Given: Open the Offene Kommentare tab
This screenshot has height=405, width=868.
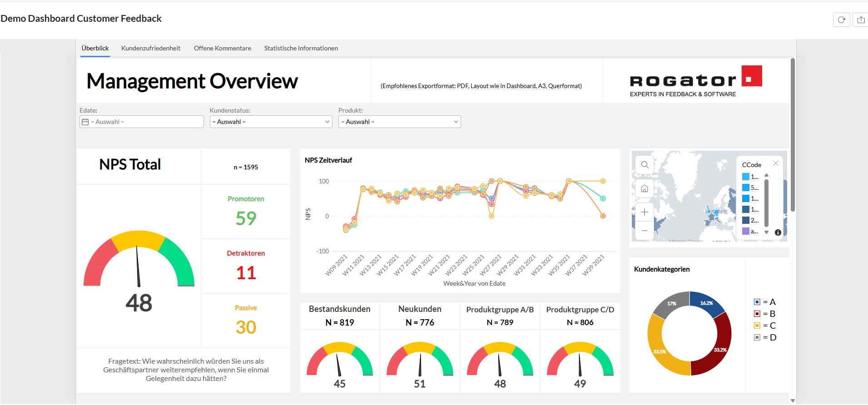Looking at the screenshot, I should 223,48.
